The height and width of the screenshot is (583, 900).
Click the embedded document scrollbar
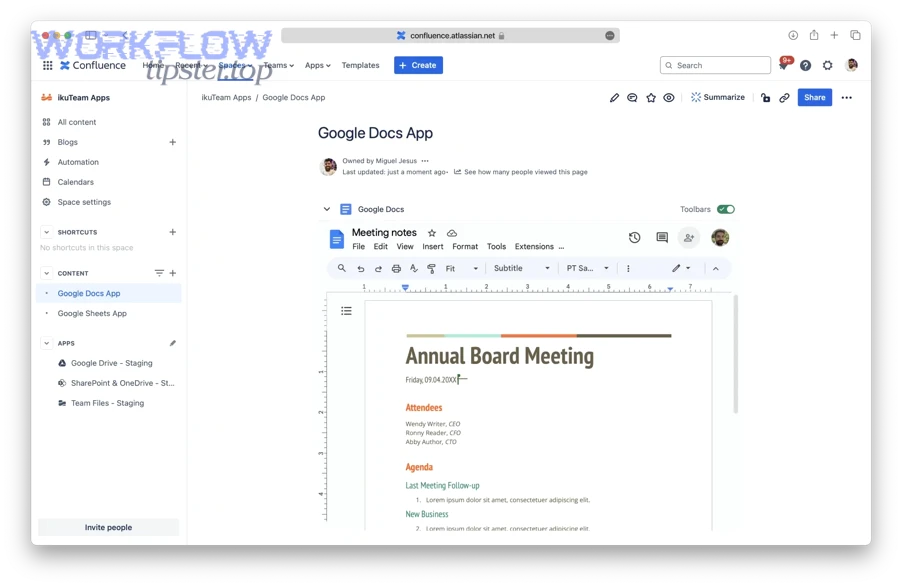(x=735, y=354)
